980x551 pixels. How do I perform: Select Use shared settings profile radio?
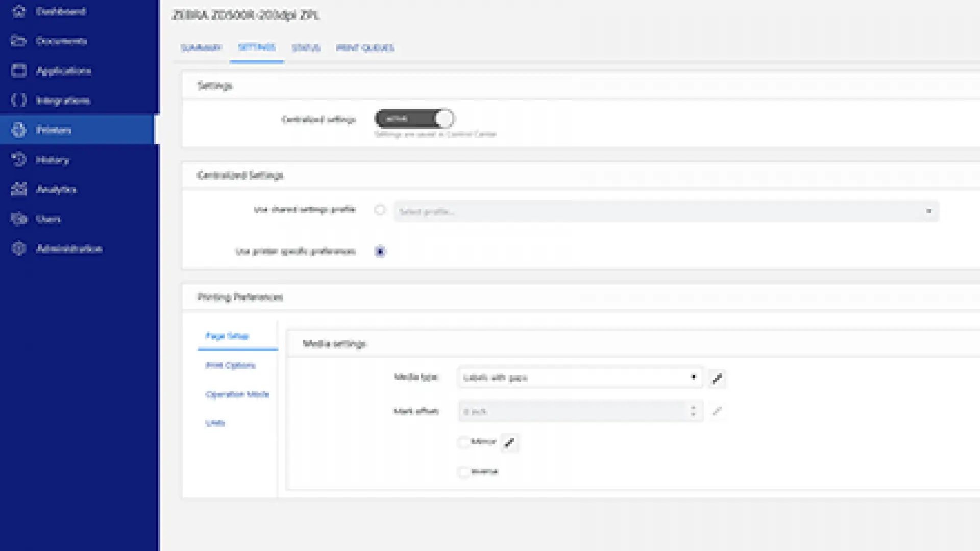[x=380, y=210]
